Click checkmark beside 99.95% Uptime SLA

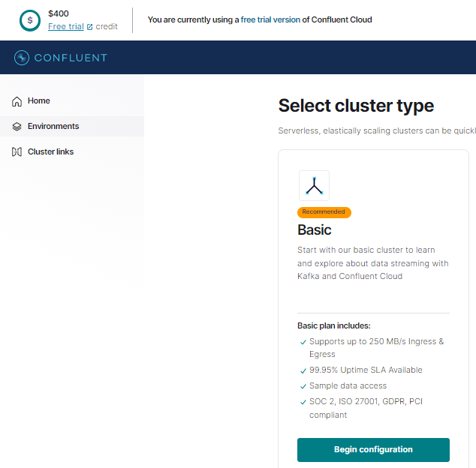click(x=303, y=370)
